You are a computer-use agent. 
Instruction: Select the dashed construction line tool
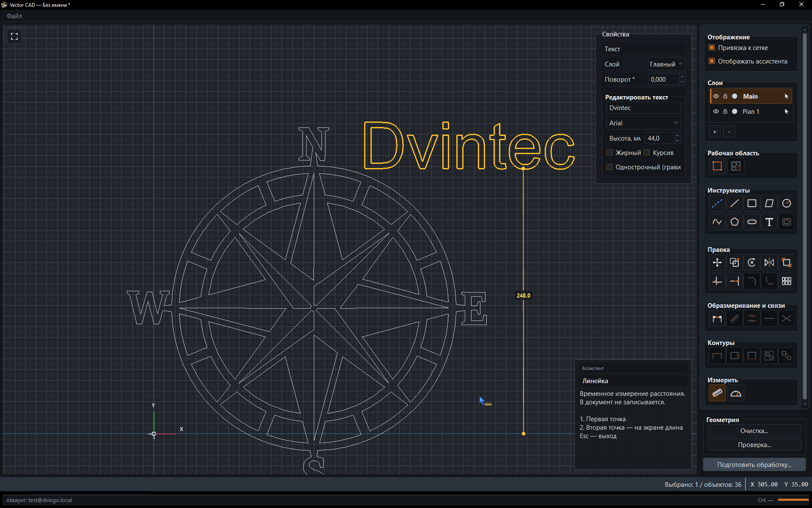717,204
